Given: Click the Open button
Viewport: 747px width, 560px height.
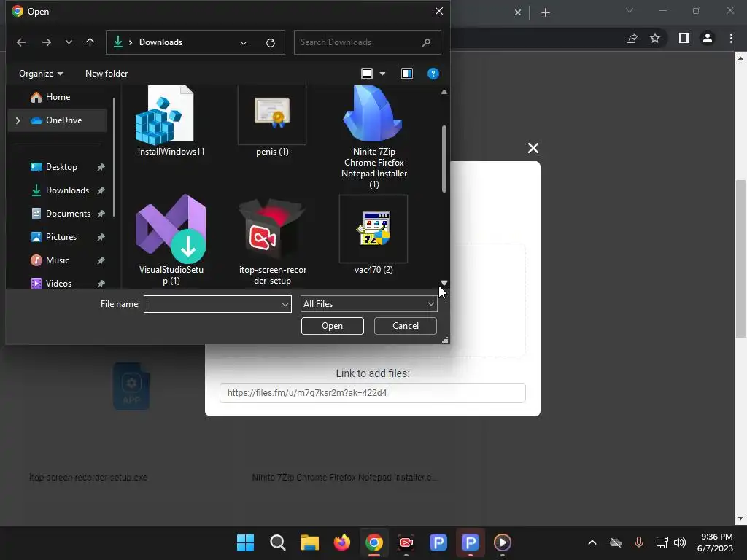Looking at the screenshot, I should coord(332,326).
